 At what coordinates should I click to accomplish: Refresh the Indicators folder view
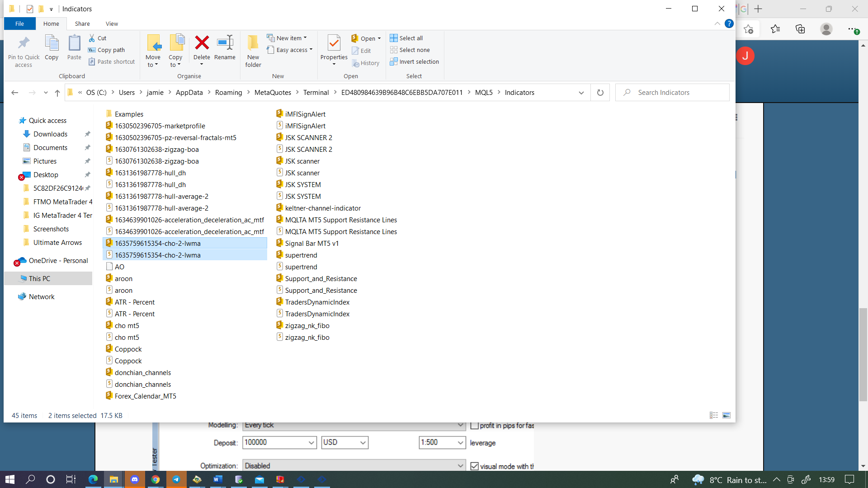pos(600,92)
